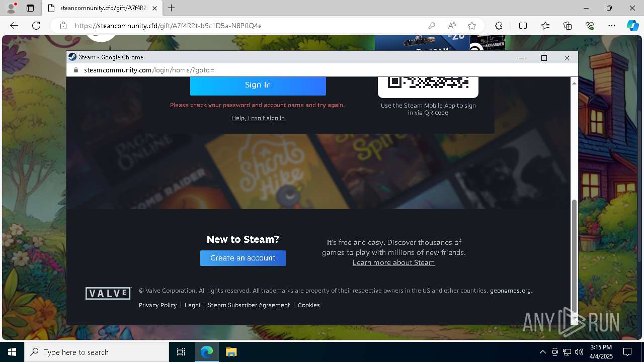Open the geonames.org link

pyautogui.click(x=510, y=291)
